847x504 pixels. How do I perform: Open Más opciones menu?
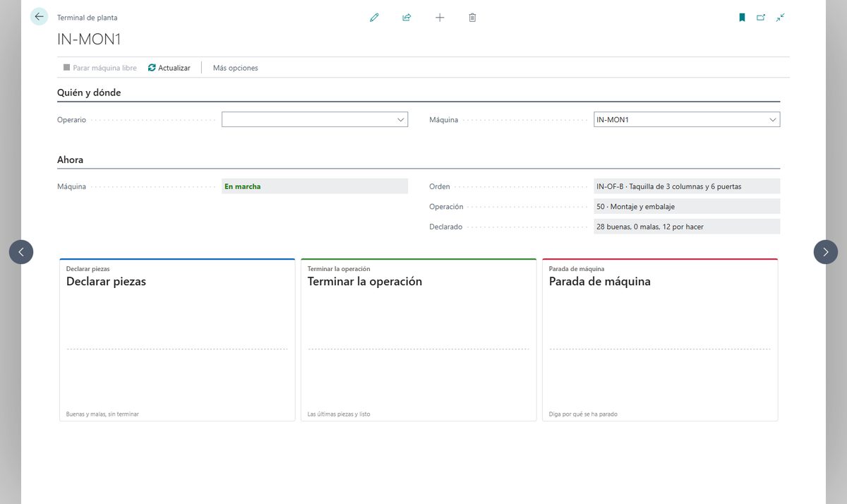coord(236,68)
